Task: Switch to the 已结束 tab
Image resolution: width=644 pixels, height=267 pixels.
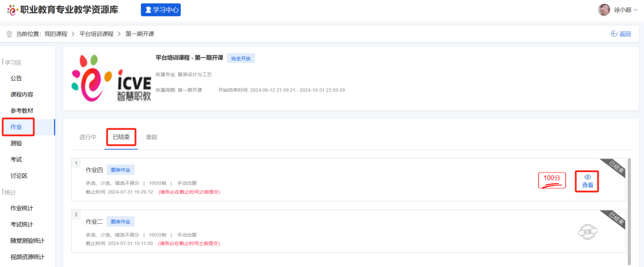Action: point(121,137)
